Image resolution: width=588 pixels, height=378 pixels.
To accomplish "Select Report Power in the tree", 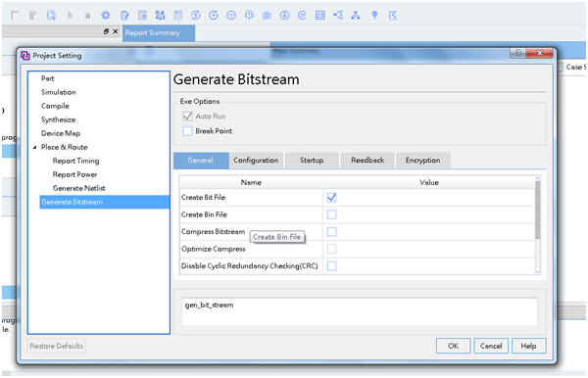I will [x=75, y=174].
